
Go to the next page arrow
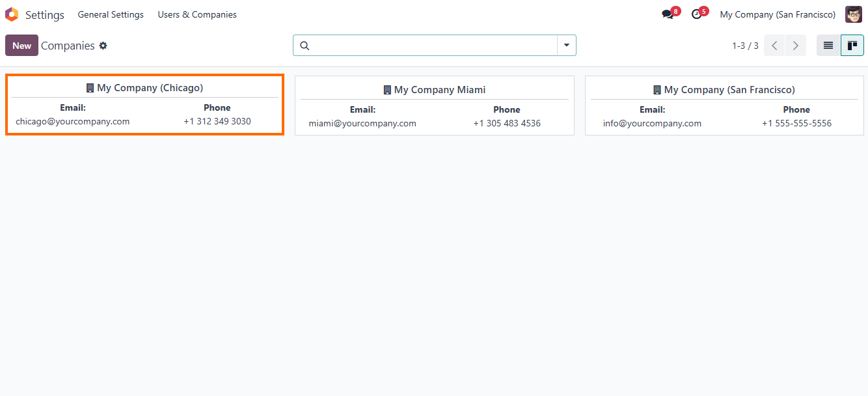(795, 46)
